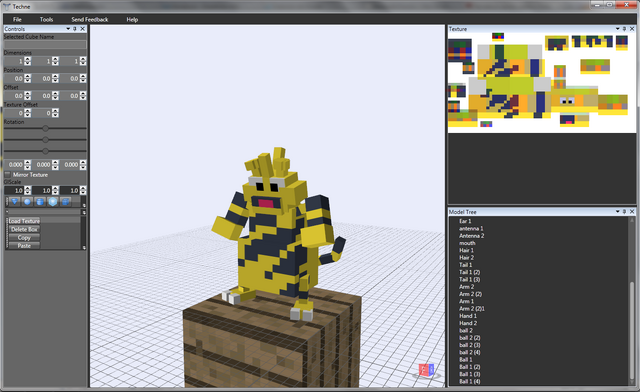640x392 pixels.
Task: Expand the shape toolbar overflow arrow
Action: point(84,205)
